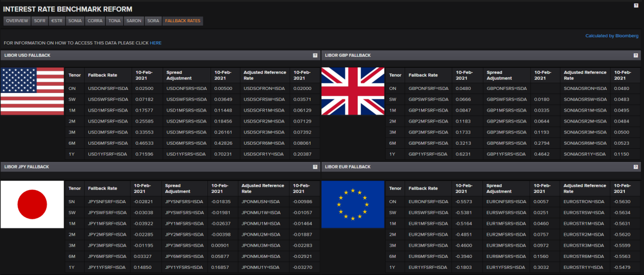Click the European Union flag image
Screen dimensions: 644x275
coord(353,204)
